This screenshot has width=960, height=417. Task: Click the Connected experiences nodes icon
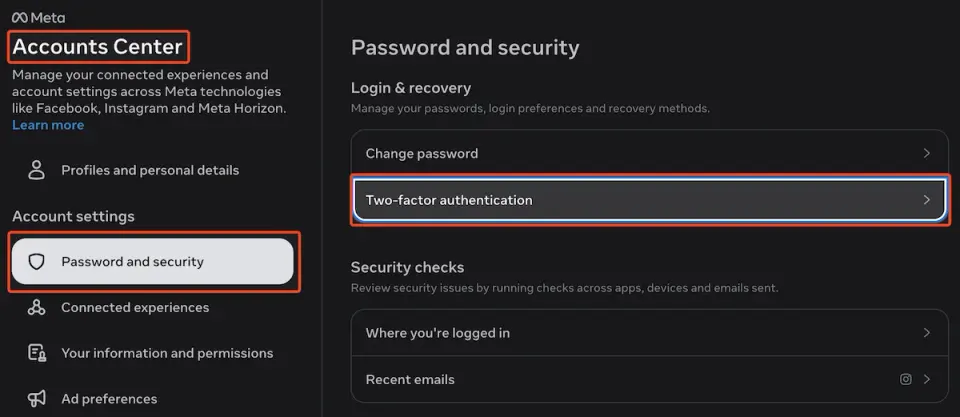37,307
